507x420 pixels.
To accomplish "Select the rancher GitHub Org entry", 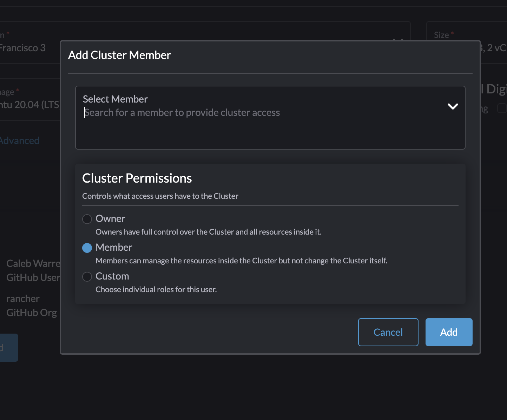I will pyautogui.click(x=32, y=305).
